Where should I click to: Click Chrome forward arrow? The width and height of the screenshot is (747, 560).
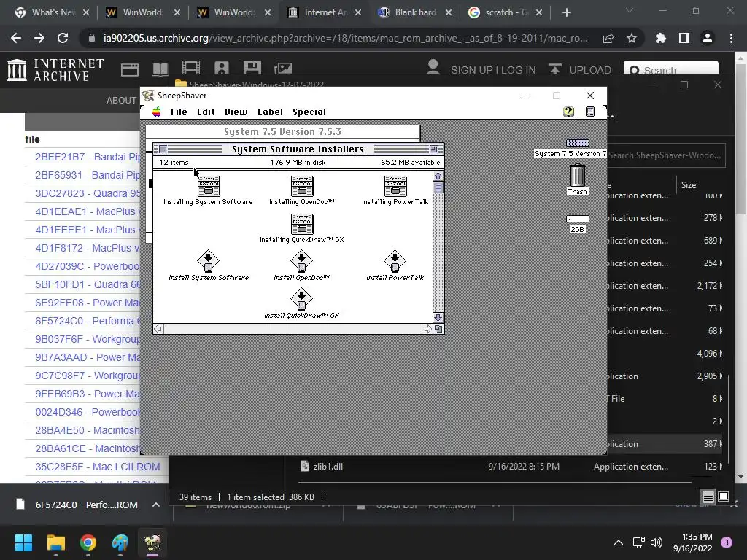pos(39,38)
